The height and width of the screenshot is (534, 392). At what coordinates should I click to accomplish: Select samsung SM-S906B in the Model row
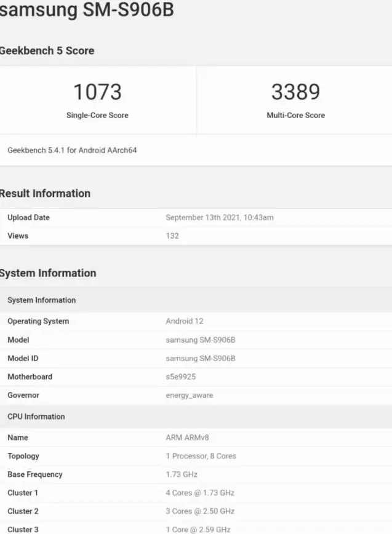[201, 340]
